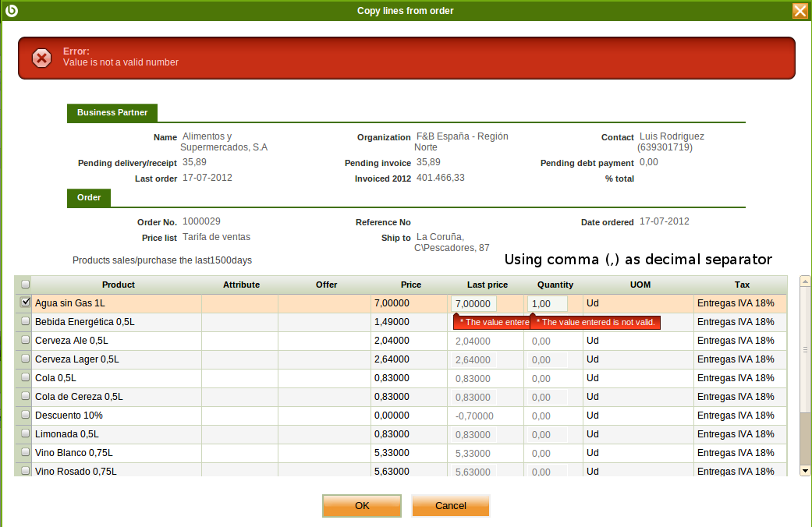The width and height of the screenshot is (812, 527).
Task: Click the Openbravo logo icon in title bar
Action: click(12, 10)
